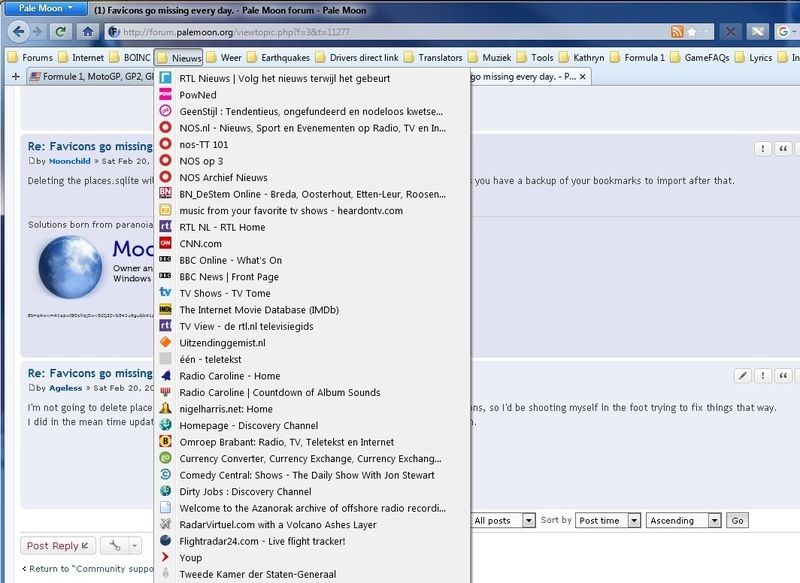Open the PowNed bookmark

[x=312, y=95]
